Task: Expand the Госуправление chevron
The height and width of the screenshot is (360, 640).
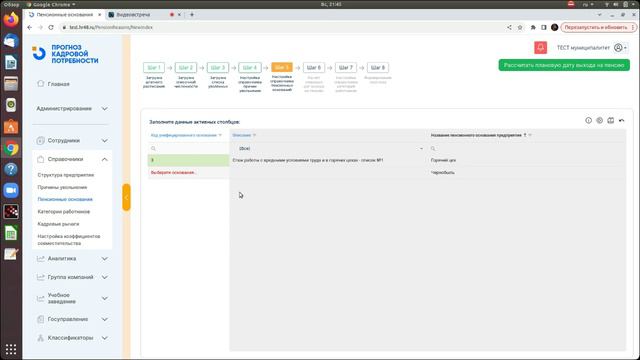Action: coord(104,319)
